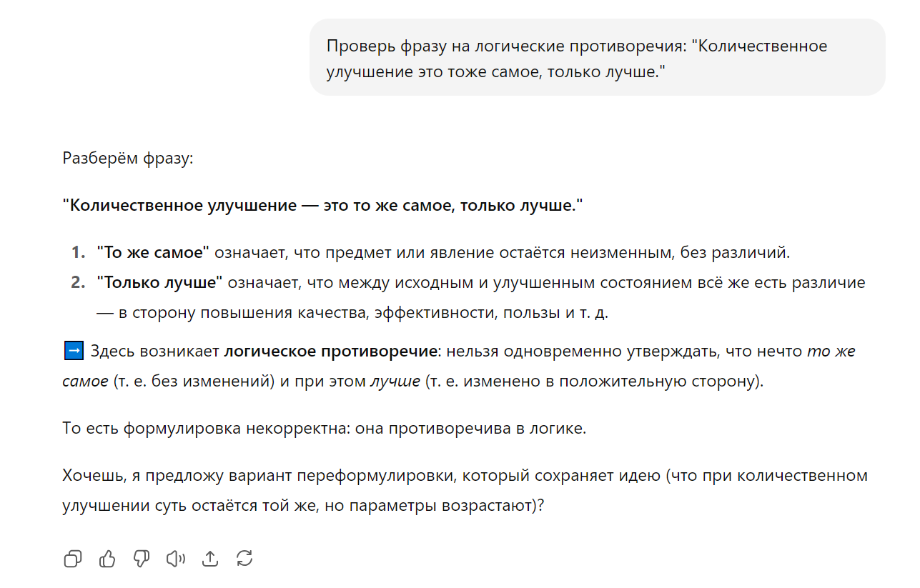Click the user message bubble starting "Проверь фразу"
Image resolution: width=920 pixels, height=588 pixels.
tap(598, 58)
